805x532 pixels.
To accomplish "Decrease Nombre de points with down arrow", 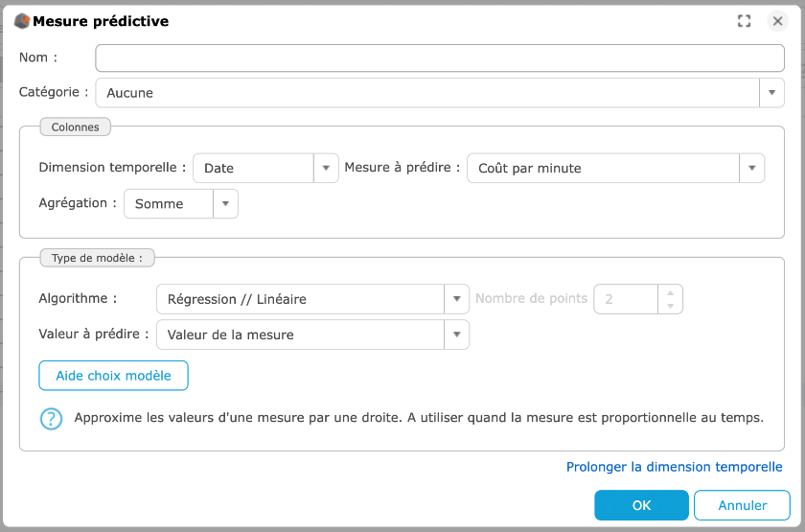I will pyautogui.click(x=671, y=306).
